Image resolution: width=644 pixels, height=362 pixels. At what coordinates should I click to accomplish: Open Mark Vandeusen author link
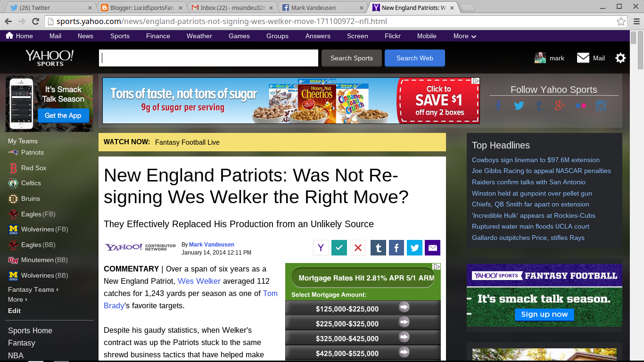coord(212,245)
